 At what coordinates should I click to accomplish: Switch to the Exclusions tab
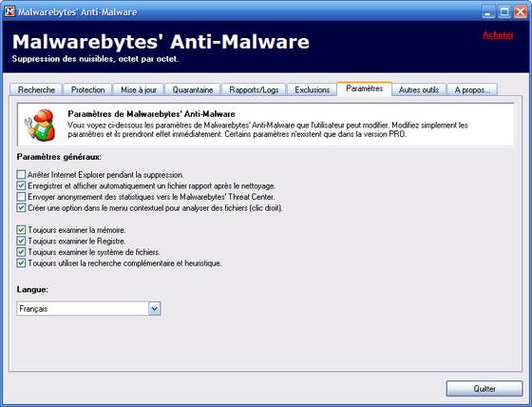click(313, 89)
